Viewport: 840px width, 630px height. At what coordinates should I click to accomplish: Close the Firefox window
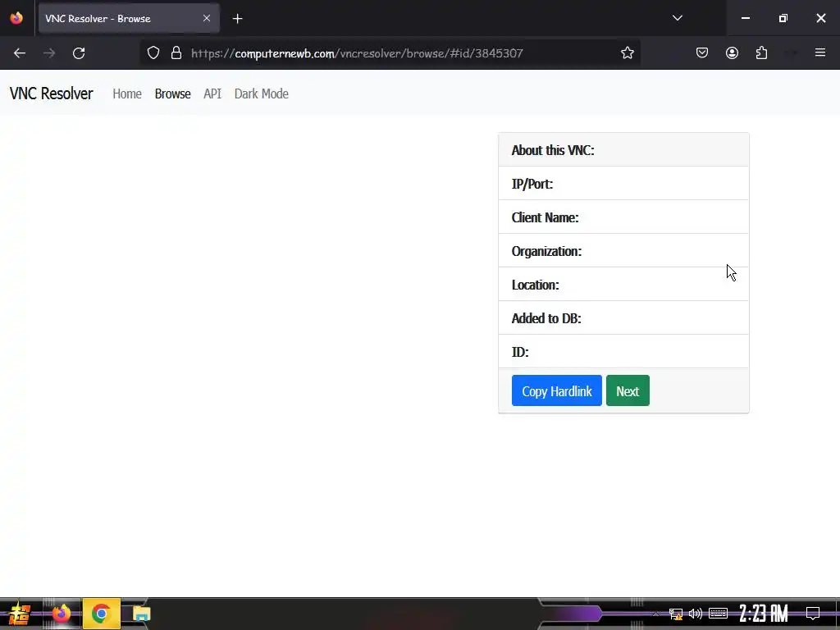[x=820, y=18]
